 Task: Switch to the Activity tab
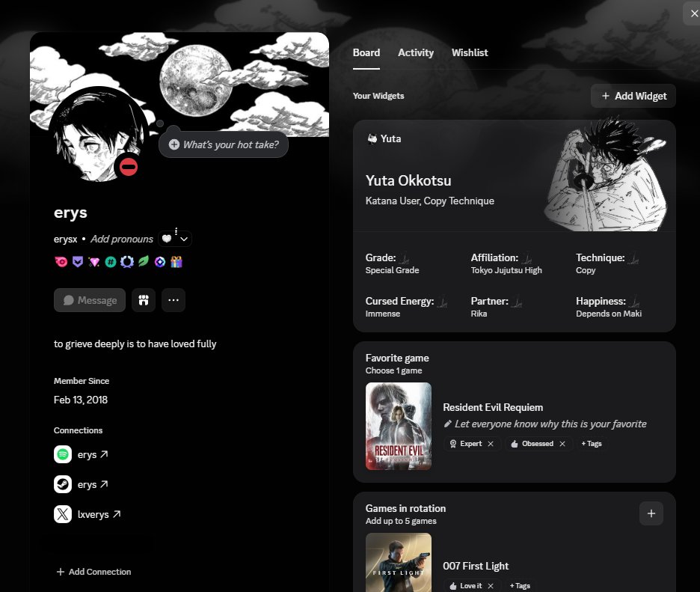(x=416, y=52)
